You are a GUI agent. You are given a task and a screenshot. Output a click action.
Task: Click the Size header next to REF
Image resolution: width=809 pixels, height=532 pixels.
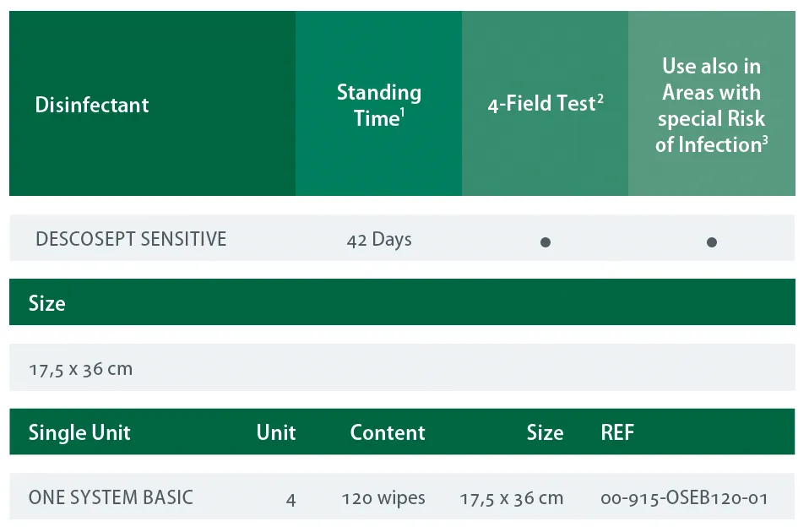545,432
